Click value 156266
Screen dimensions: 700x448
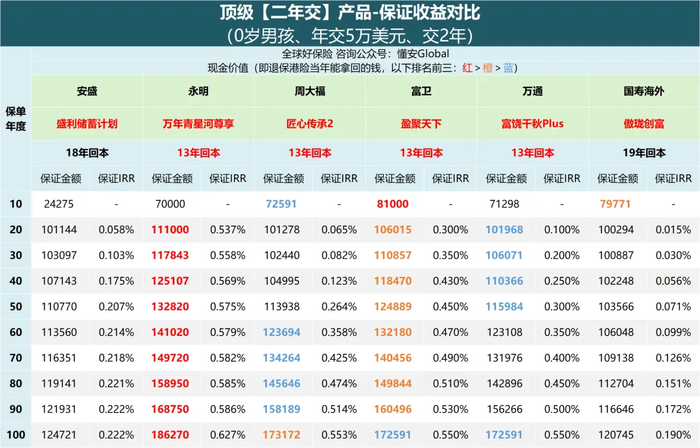pyautogui.click(x=504, y=409)
